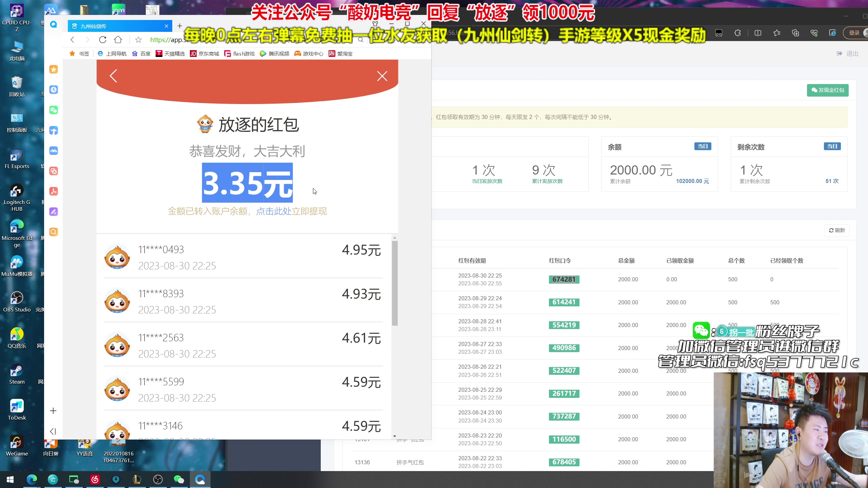Image resolution: width=868 pixels, height=488 pixels.
Task: Open the PDF reader icon in sidebar
Action: [x=53, y=191]
